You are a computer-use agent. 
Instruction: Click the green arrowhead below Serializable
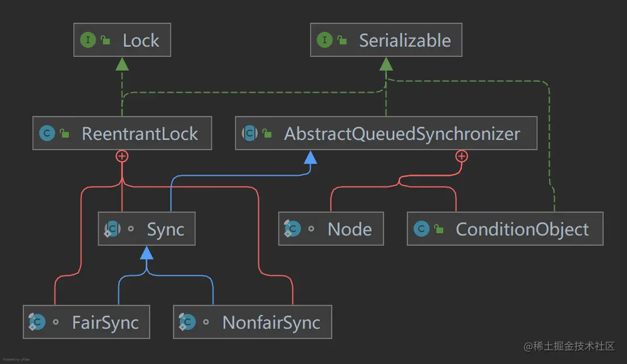(x=386, y=64)
